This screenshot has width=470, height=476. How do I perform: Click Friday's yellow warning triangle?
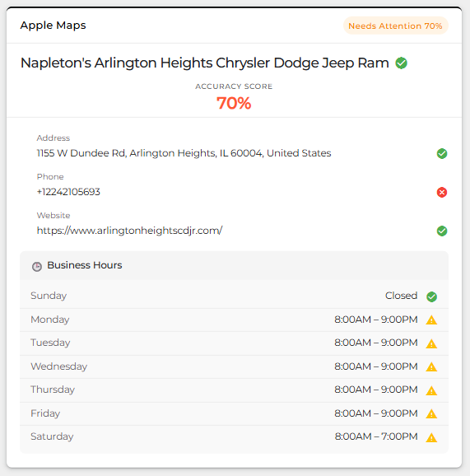pyautogui.click(x=431, y=413)
